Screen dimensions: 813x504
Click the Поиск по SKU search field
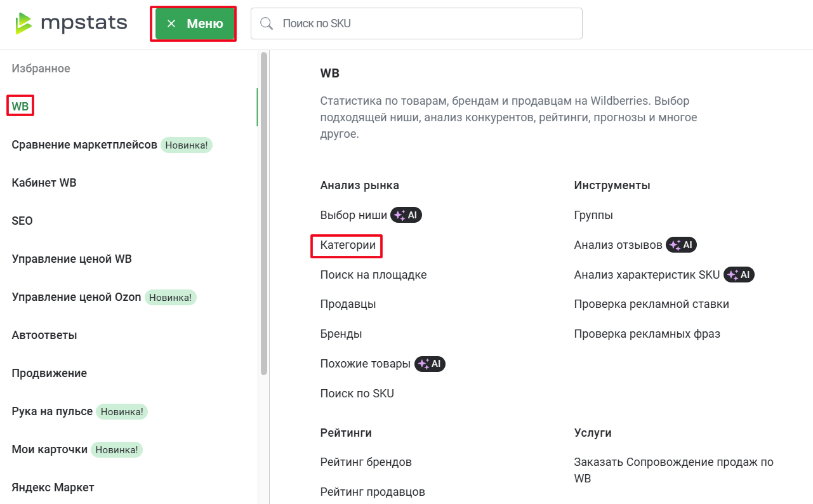pyautogui.click(x=417, y=23)
